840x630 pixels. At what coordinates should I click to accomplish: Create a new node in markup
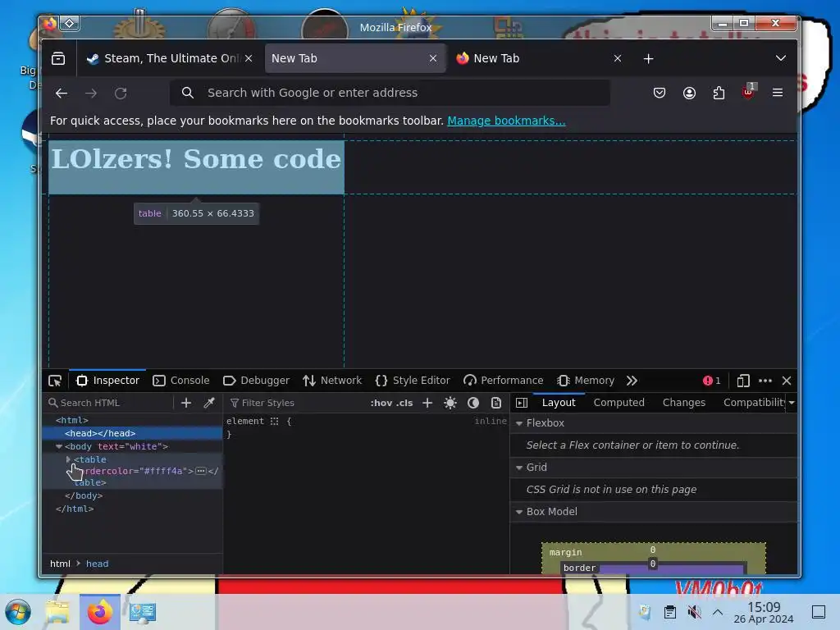tap(186, 403)
